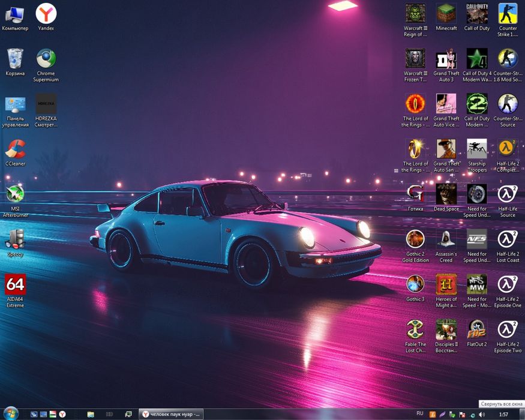Open the Компьютер desktop icon
The image size is (525, 420).
15,17
